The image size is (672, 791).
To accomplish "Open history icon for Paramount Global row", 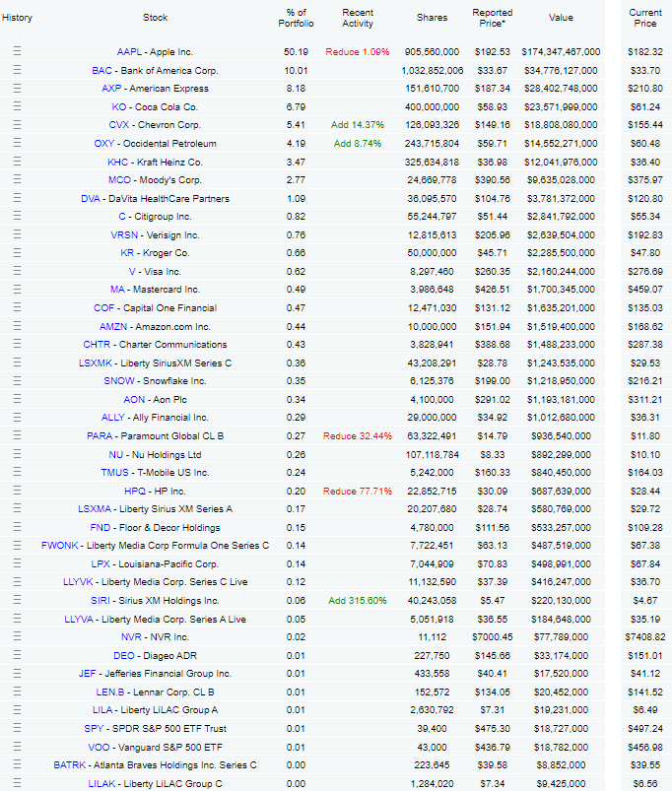I will [x=17, y=435].
